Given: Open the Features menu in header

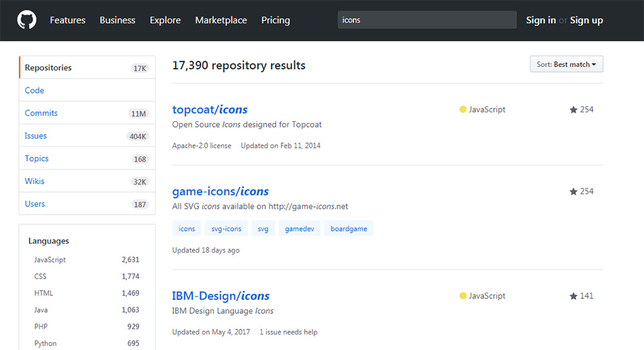Looking at the screenshot, I should 68,20.
